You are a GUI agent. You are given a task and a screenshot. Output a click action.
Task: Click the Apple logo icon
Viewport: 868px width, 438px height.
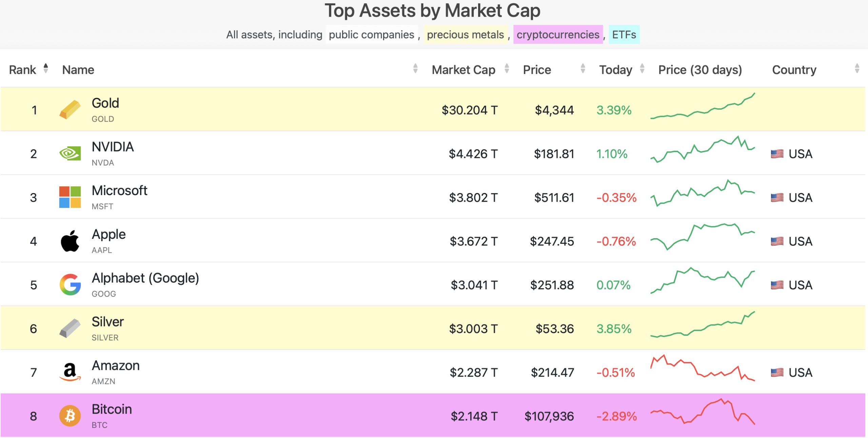tap(70, 241)
